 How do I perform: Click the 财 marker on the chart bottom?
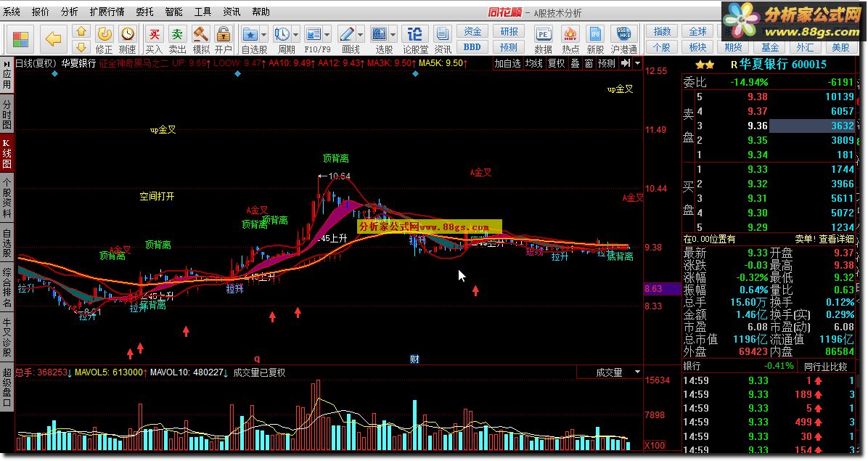tap(414, 359)
